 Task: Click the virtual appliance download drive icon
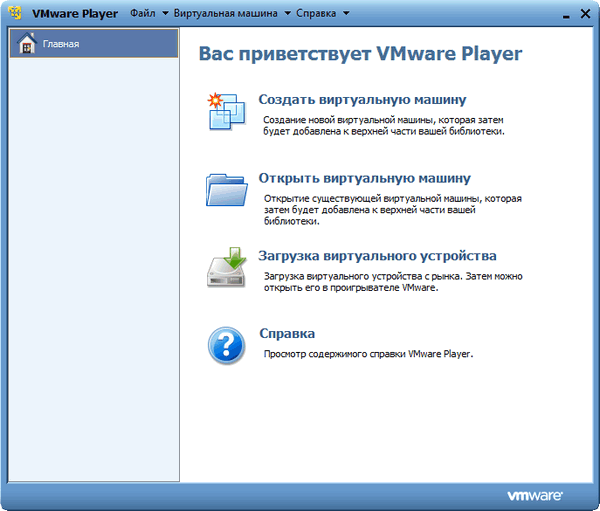[x=227, y=267]
